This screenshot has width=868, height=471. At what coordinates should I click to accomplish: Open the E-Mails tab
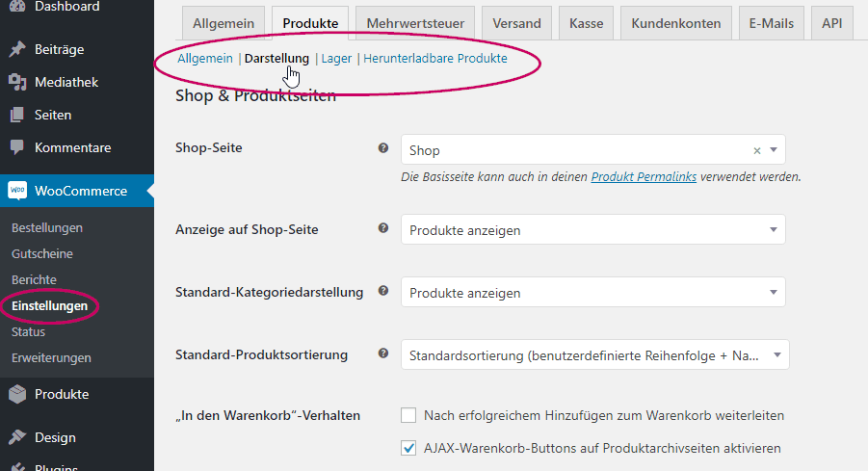[771, 23]
